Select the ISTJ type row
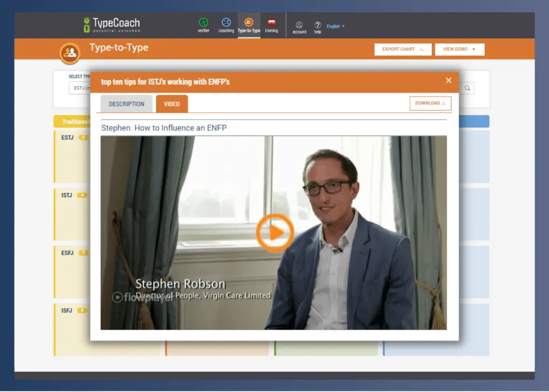The image size is (549, 392). tap(67, 195)
